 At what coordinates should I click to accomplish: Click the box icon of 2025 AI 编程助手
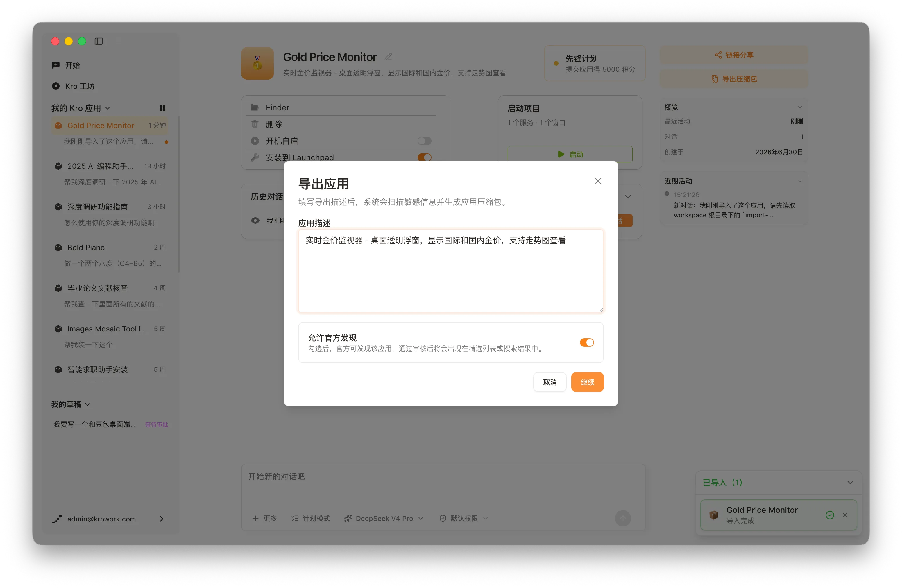(x=58, y=166)
